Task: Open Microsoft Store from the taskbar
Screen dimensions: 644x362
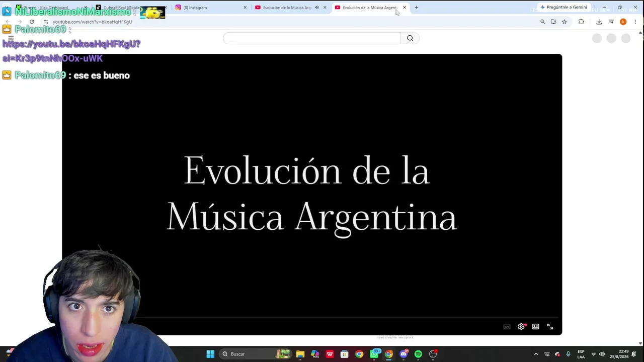Action: pos(345,354)
